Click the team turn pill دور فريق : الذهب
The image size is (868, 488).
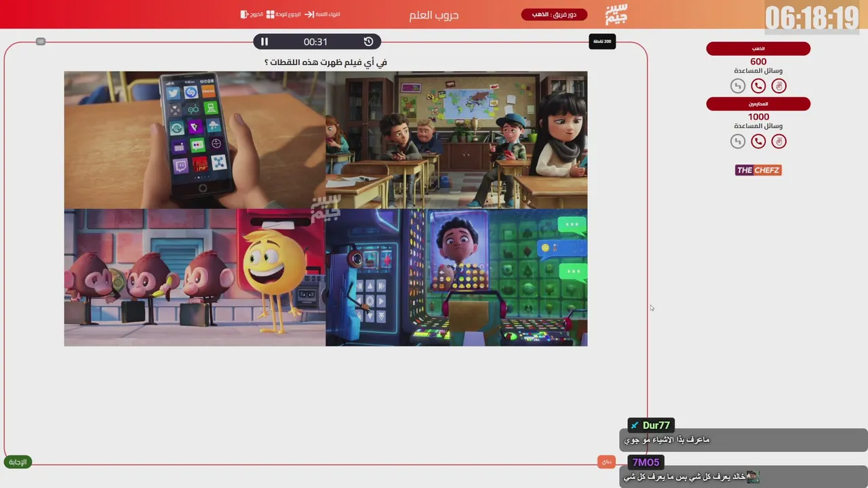coord(554,14)
